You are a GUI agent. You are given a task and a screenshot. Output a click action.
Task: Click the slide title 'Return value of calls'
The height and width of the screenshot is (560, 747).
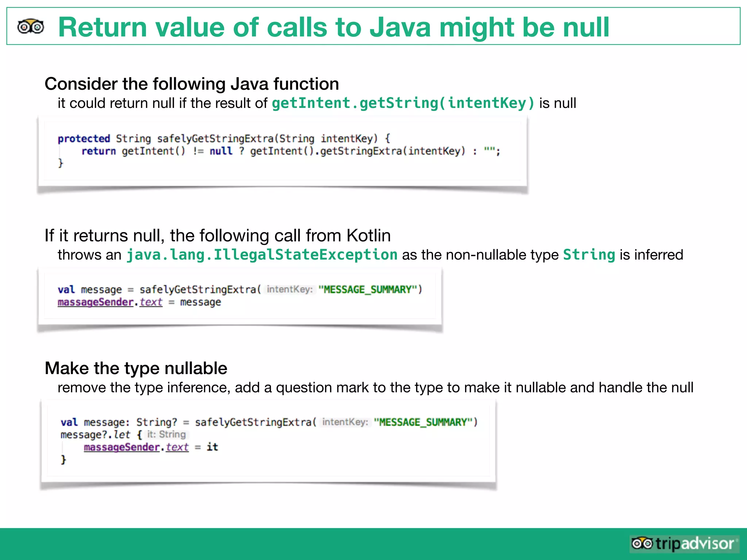(333, 27)
